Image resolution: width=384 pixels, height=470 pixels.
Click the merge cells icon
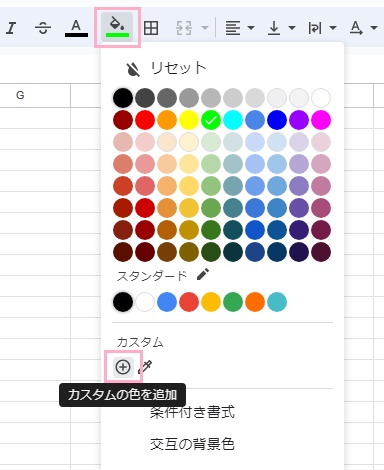pos(184,28)
